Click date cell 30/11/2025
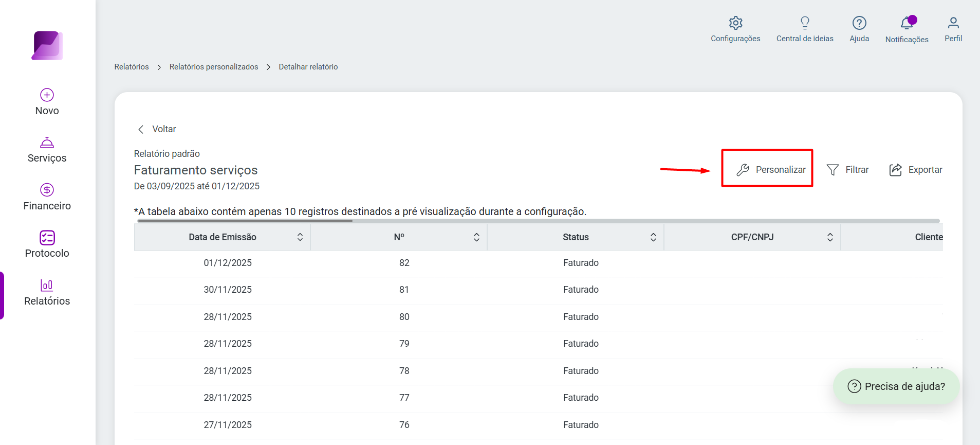Viewport: 980px width, 445px height. [x=228, y=290]
